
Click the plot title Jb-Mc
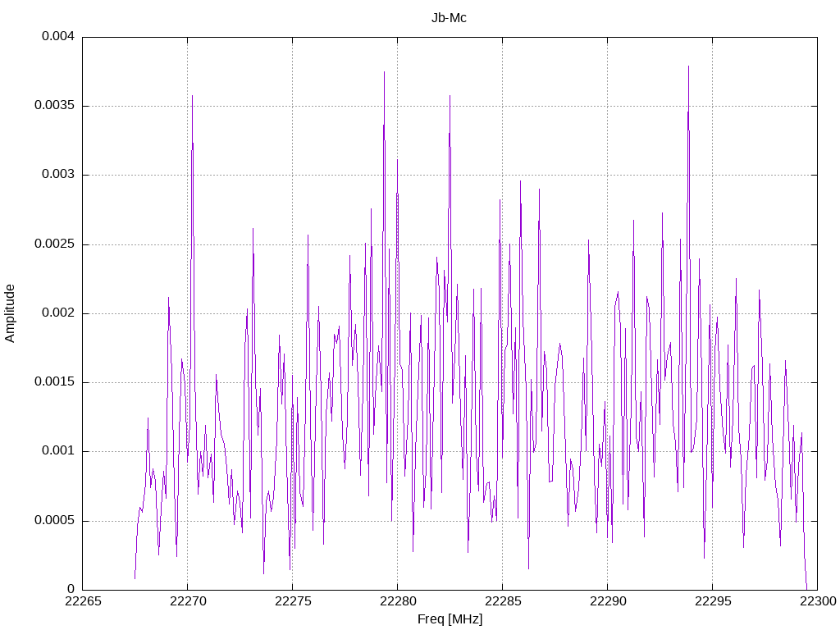(x=449, y=18)
